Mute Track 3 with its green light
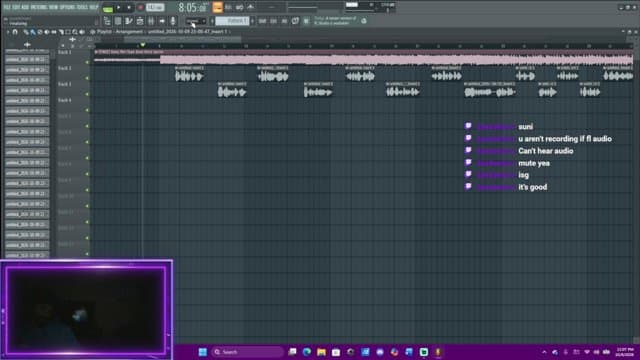The height and width of the screenshot is (360, 640). 87,94
